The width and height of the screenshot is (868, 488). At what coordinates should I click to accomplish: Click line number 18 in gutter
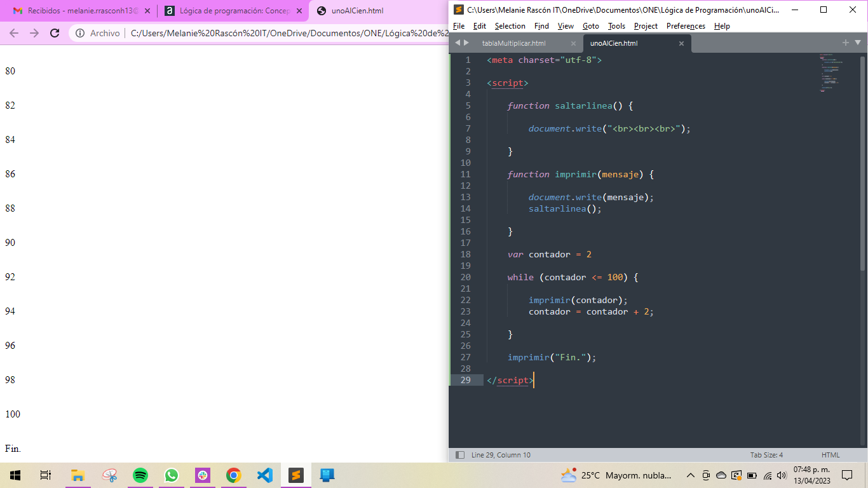click(x=466, y=254)
